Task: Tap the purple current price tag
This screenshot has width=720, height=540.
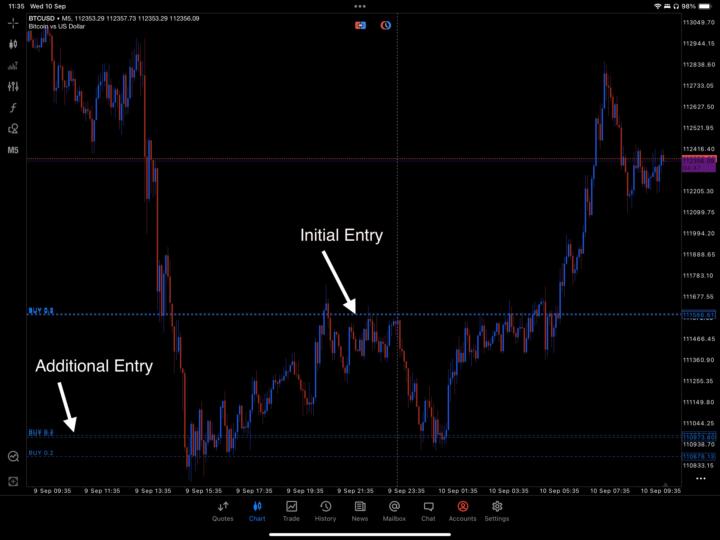Action: tap(699, 163)
